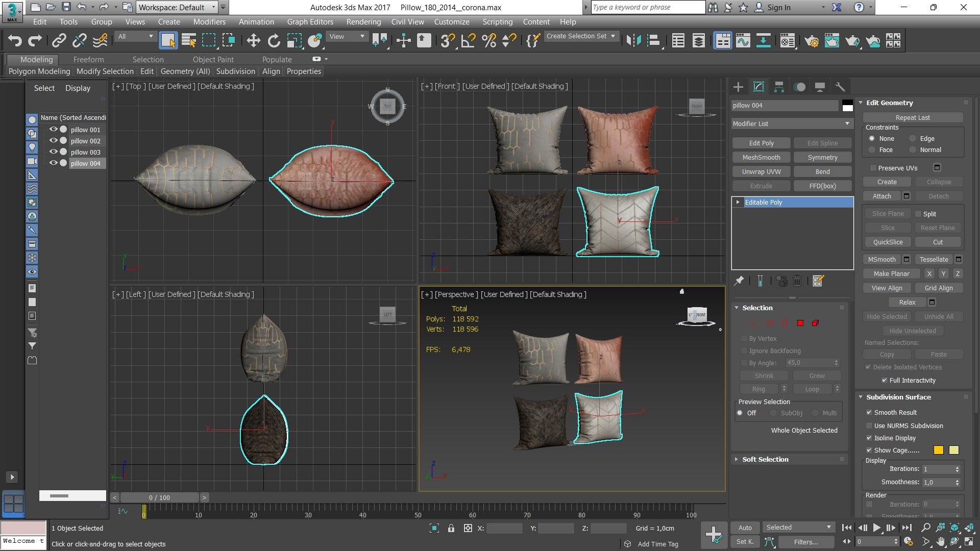Select Polygon sub-object level
980x551 pixels.
coord(800,323)
